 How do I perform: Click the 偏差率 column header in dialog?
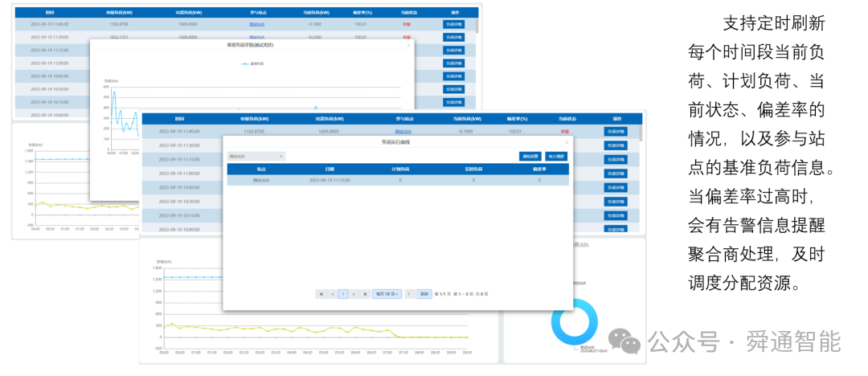pos(539,170)
